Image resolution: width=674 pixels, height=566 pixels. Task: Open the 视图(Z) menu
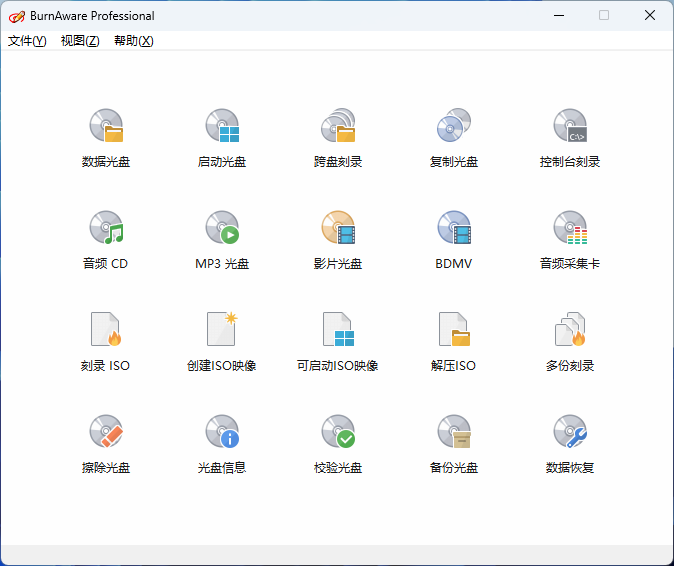click(80, 41)
